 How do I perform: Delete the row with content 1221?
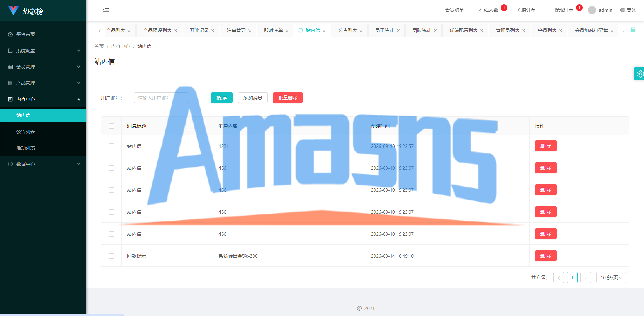pyautogui.click(x=546, y=146)
